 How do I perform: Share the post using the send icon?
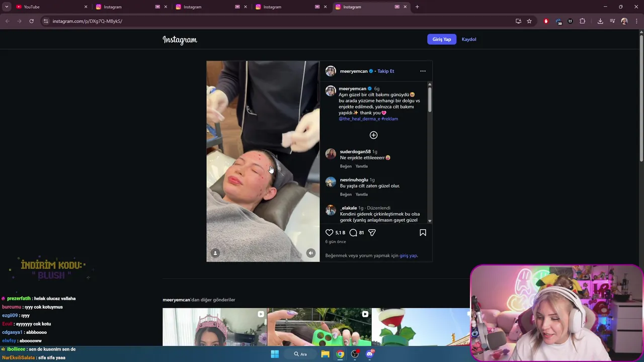pos(372,233)
